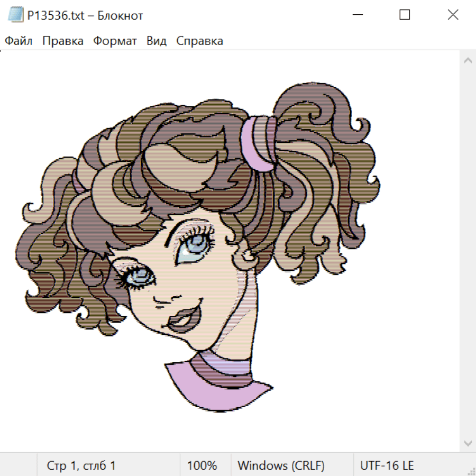Click the UTF-16 LE encoding indicator
Viewport: 476px width, 476px height.
[387, 466]
